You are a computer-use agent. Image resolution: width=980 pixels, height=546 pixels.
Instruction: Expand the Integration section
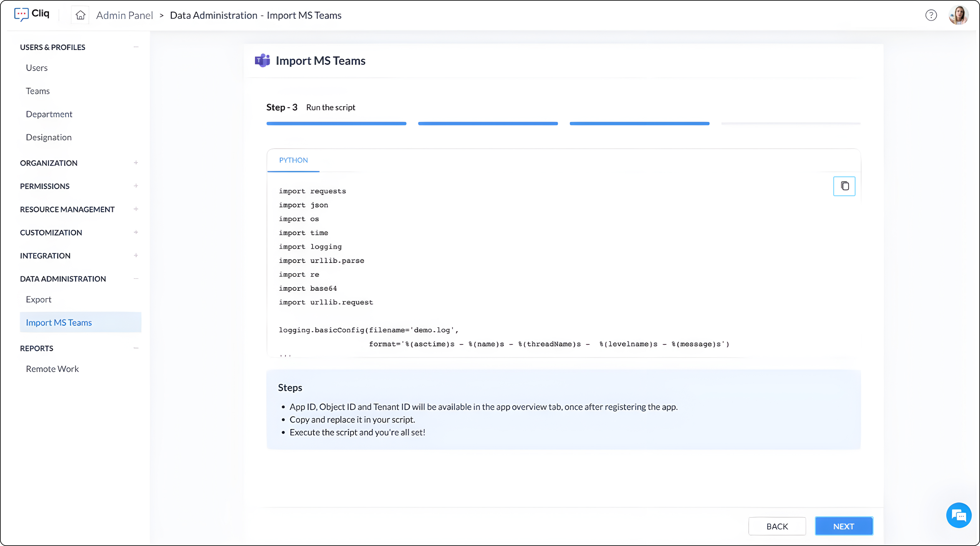(x=136, y=255)
